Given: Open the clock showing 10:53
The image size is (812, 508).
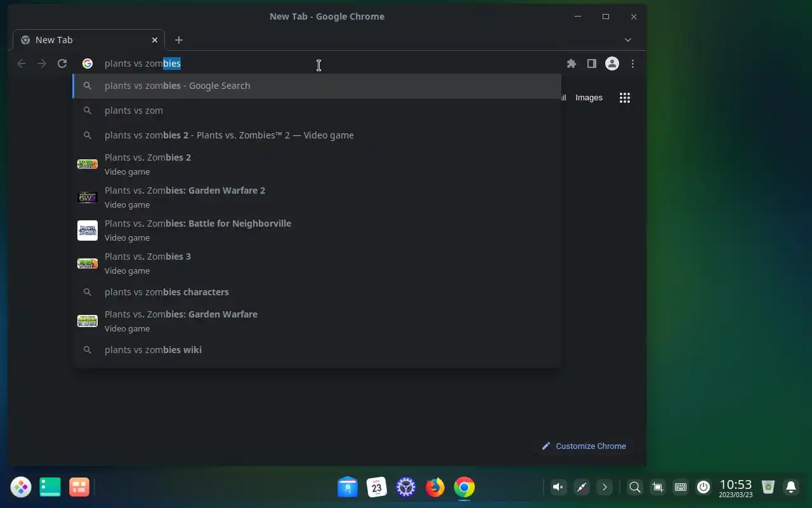Looking at the screenshot, I should click(736, 488).
